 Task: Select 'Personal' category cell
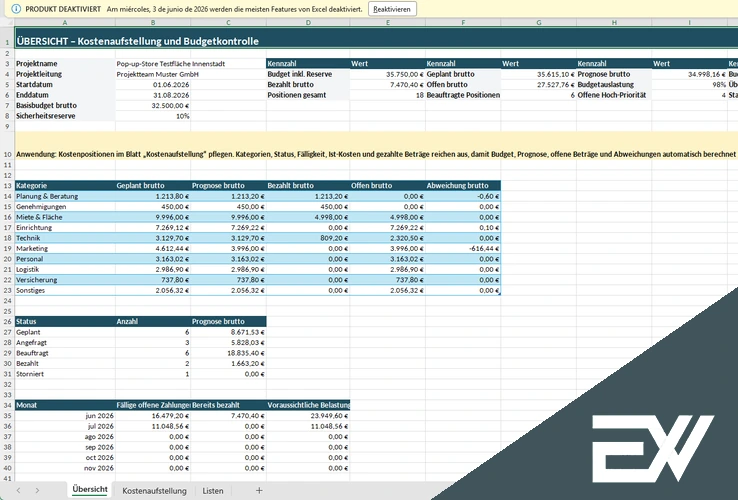[x=65, y=258]
